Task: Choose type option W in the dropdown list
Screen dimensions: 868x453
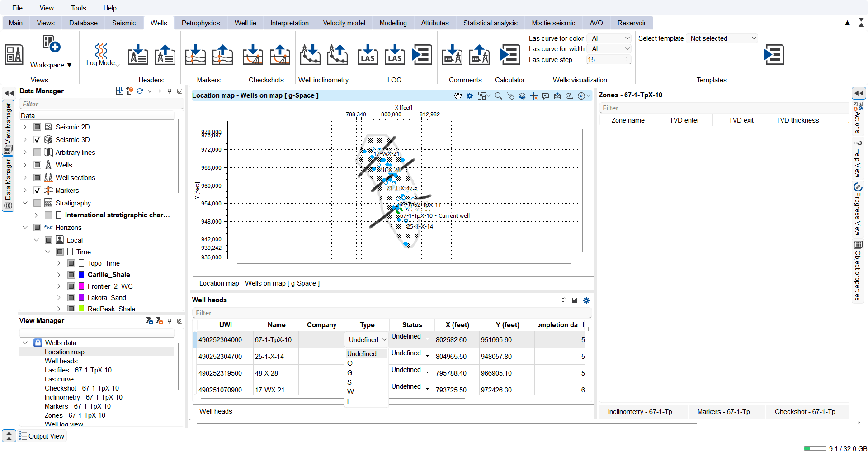Action: [x=350, y=392]
